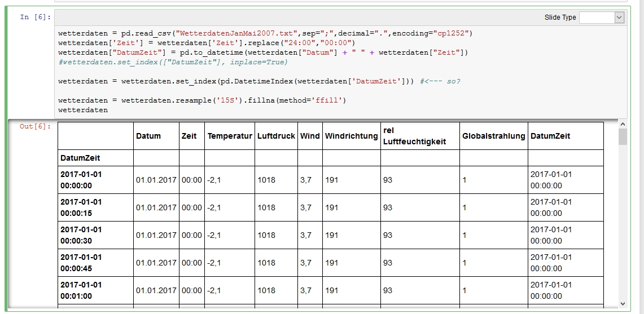Click the Out[6] output prompt

coord(36,126)
